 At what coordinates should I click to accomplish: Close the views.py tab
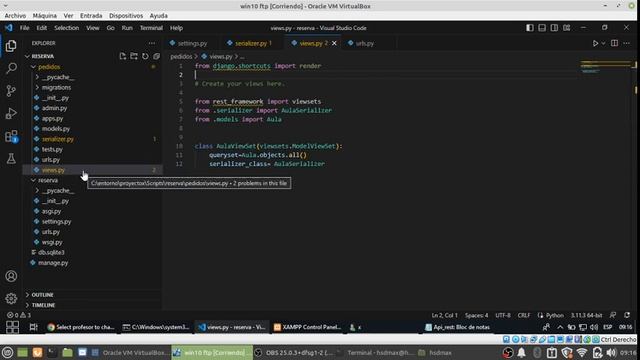334,43
